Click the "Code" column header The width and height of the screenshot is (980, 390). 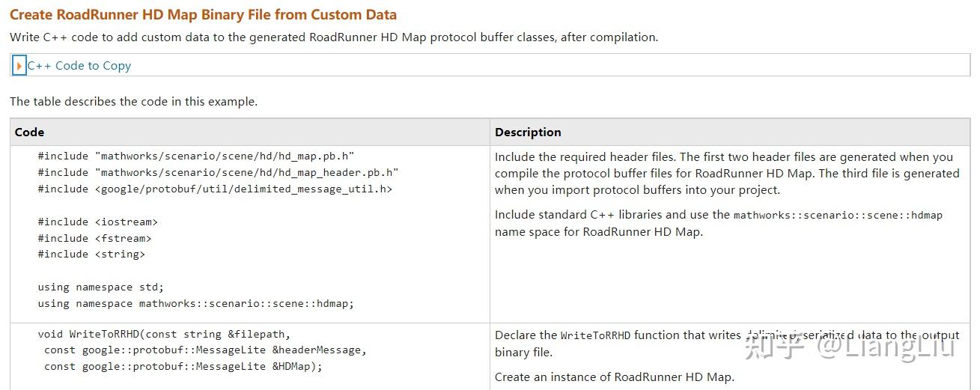point(30,132)
